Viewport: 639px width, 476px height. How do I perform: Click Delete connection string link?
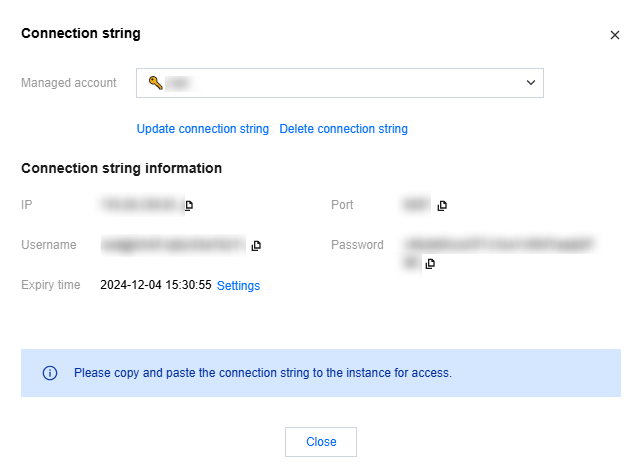pos(343,129)
